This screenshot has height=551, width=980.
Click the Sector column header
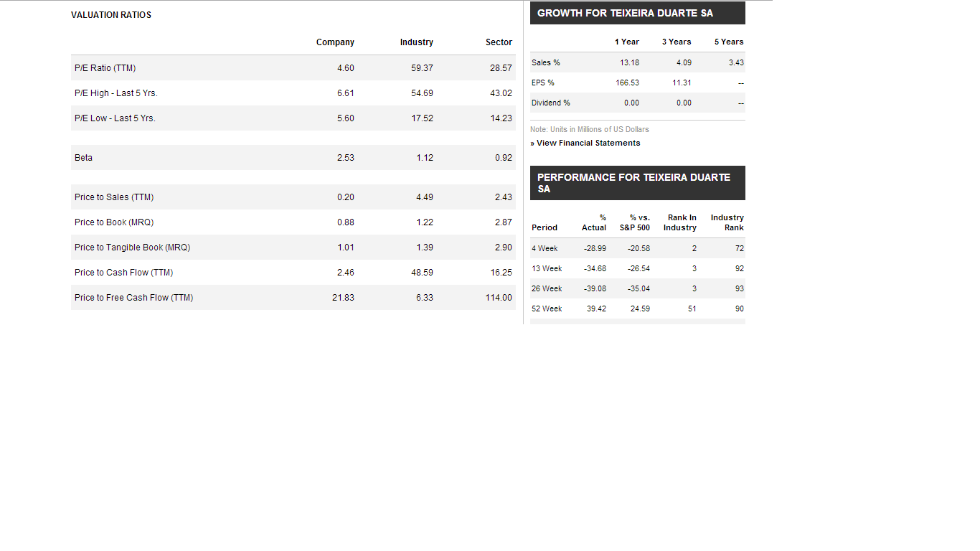click(499, 42)
